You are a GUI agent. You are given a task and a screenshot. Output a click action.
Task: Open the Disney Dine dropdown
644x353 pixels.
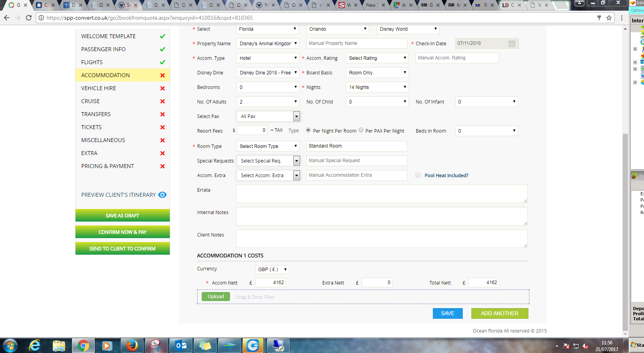pyautogui.click(x=268, y=73)
